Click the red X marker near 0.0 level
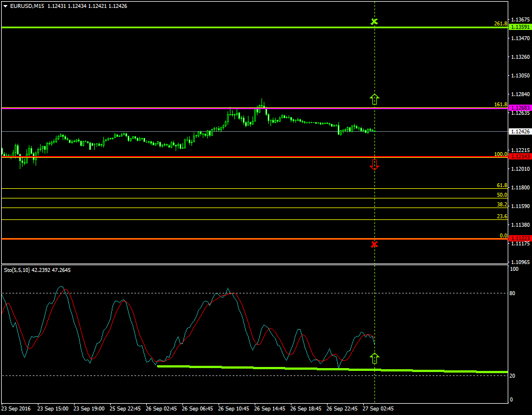The height and width of the screenshot is (415, 532). [x=374, y=244]
